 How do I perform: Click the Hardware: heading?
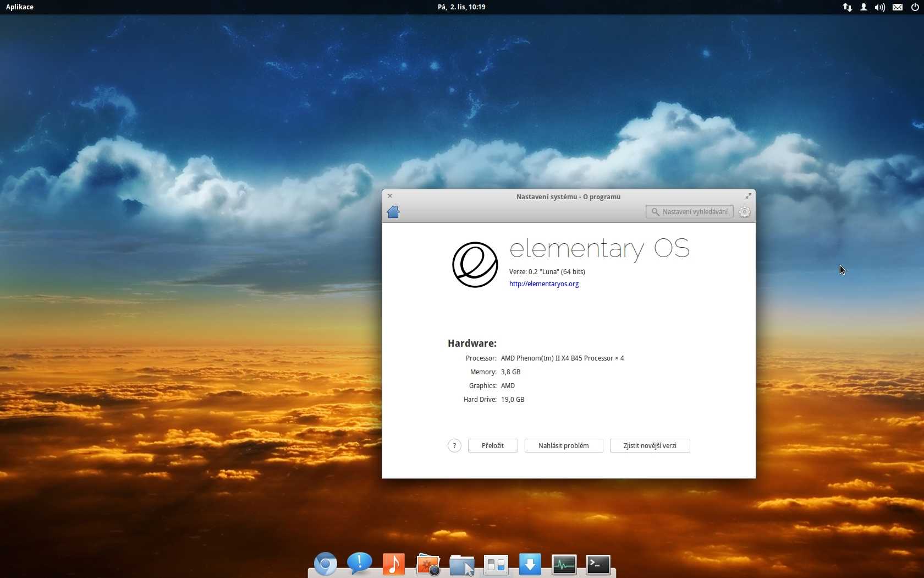tap(472, 343)
